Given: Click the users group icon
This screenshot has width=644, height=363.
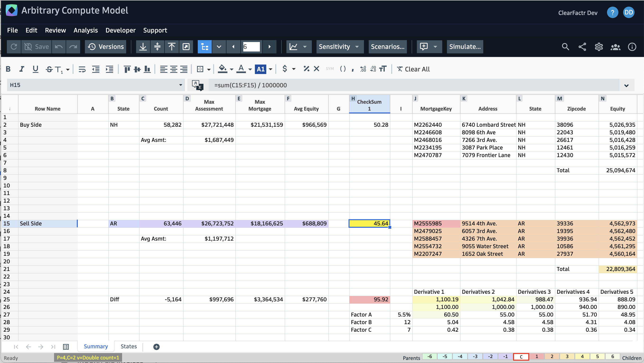Looking at the screenshot, I should point(615,47).
